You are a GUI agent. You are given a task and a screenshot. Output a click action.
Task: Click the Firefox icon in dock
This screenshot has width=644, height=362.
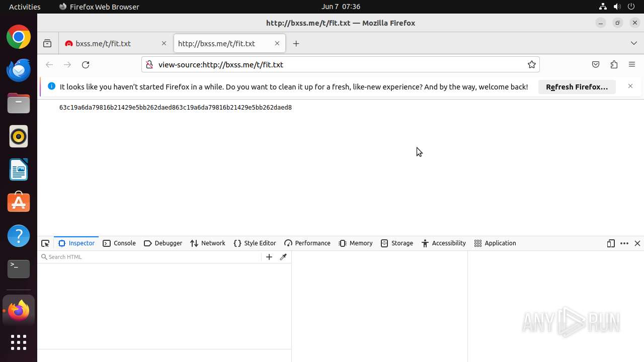point(19,310)
